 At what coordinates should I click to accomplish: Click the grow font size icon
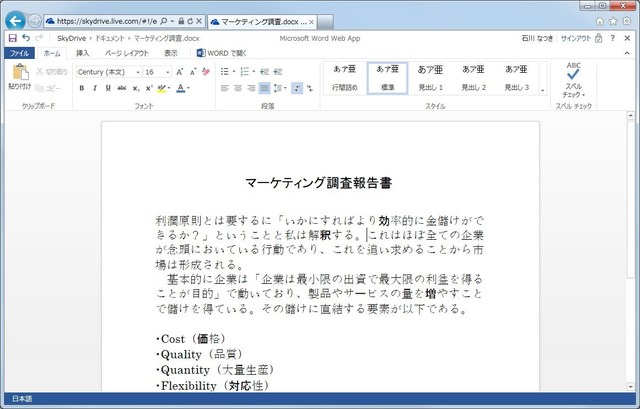click(179, 72)
